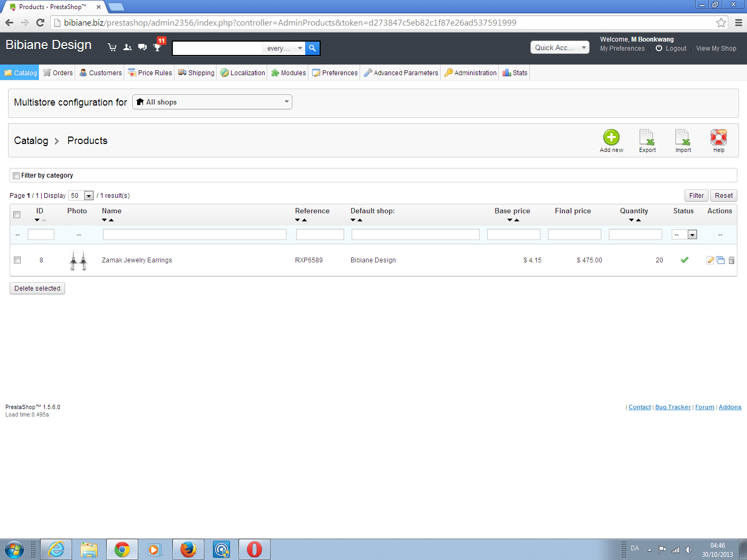Open the Price Rules menu tab
Screen dimensions: 747x560
click(x=150, y=73)
